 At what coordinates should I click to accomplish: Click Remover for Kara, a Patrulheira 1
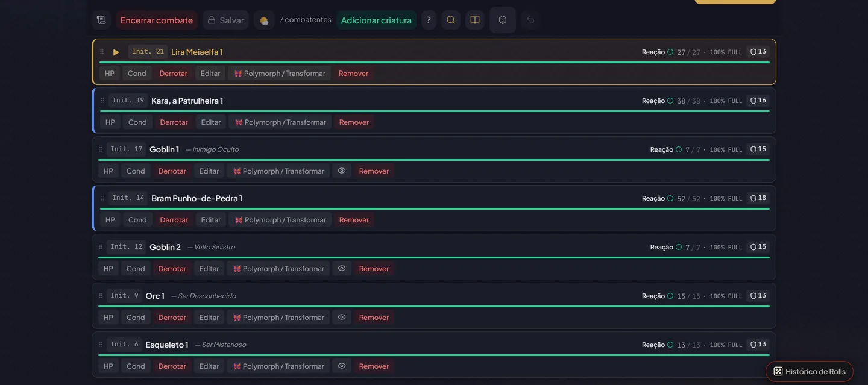(354, 122)
